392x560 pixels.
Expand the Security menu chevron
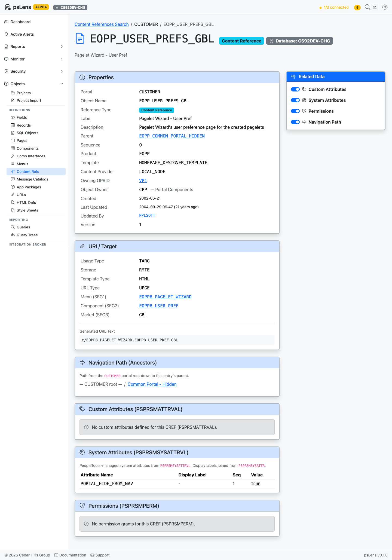(x=62, y=71)
